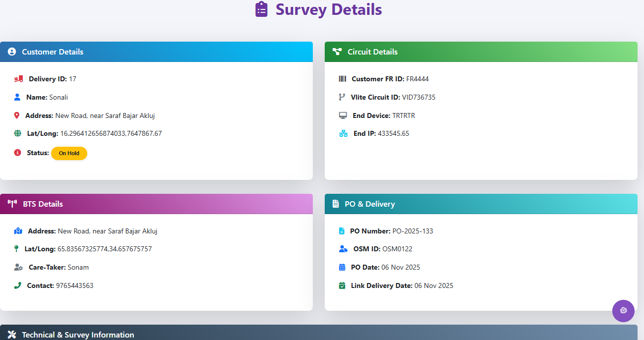Screen dimensions: 644x340
Task: Click the End IP value 433545.65
Action: (394, 133)
